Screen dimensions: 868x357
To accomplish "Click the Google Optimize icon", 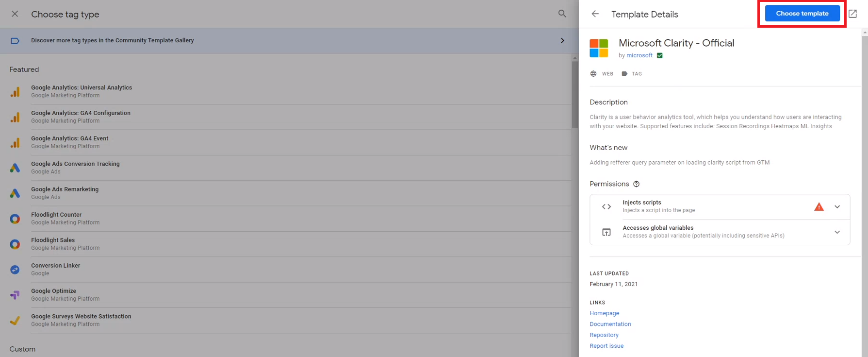I will pos(15,295).
